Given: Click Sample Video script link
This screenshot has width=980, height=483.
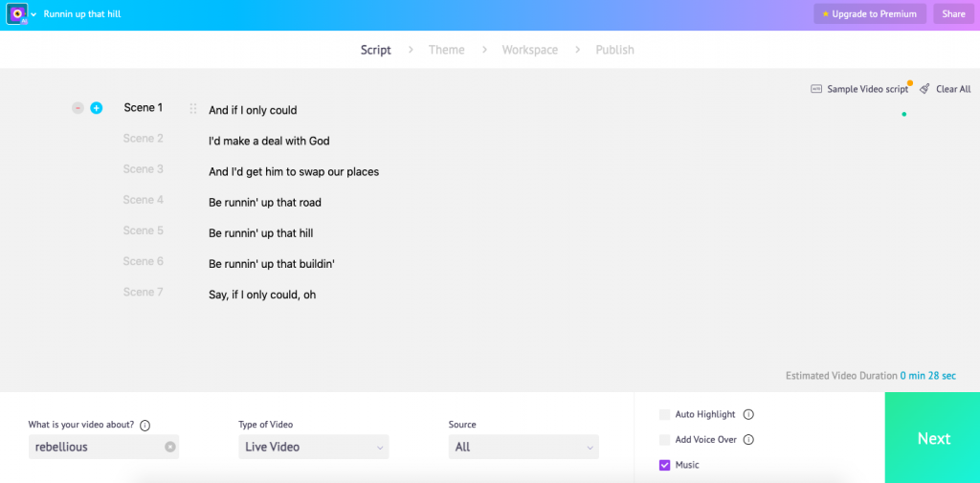Looking at the screenshot, I should click(x=867, y=89).
